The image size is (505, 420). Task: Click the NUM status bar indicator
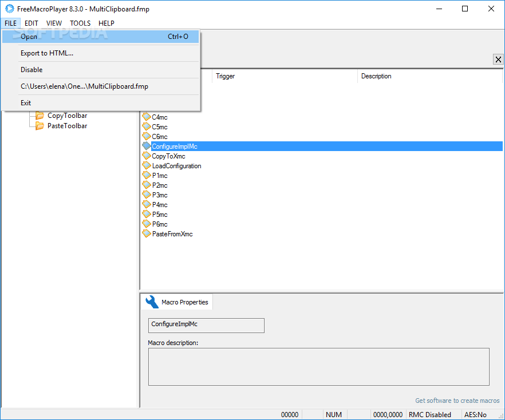point(334,414)
